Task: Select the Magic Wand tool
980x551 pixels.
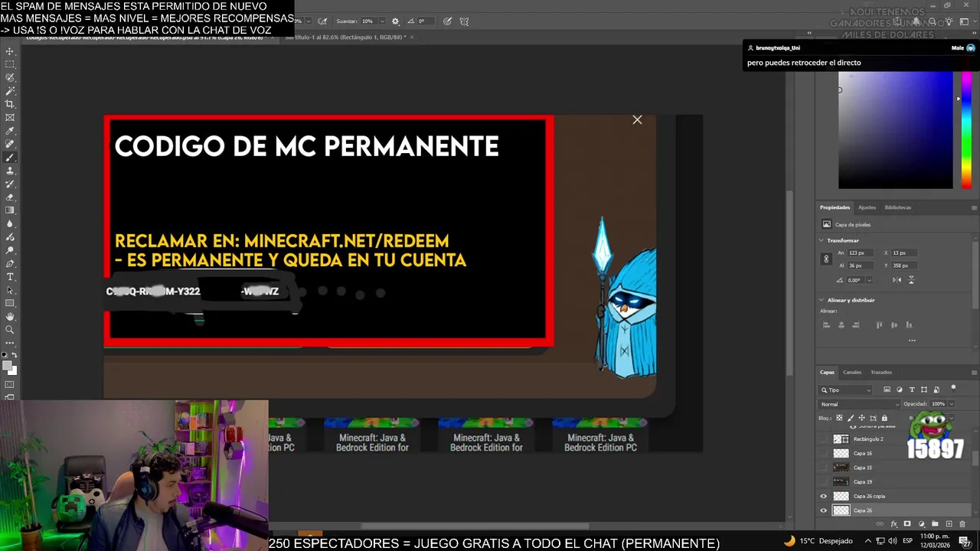Action: [x=9, y=91]
